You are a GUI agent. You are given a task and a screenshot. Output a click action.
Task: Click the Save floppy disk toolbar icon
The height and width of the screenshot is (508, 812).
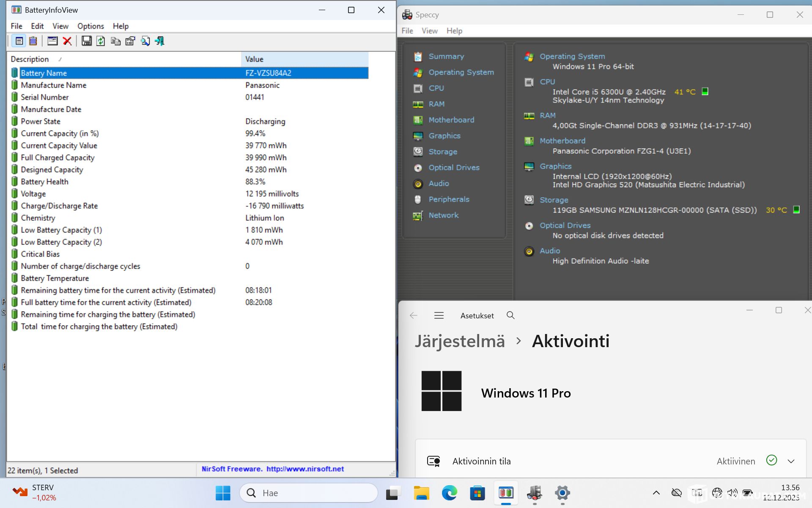click(86, 41)
